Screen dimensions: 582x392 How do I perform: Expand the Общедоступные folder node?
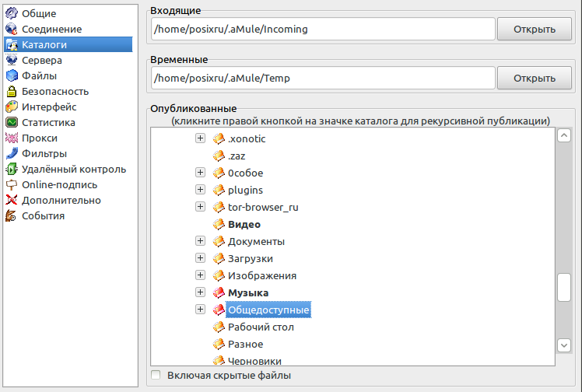pos(200,310)
